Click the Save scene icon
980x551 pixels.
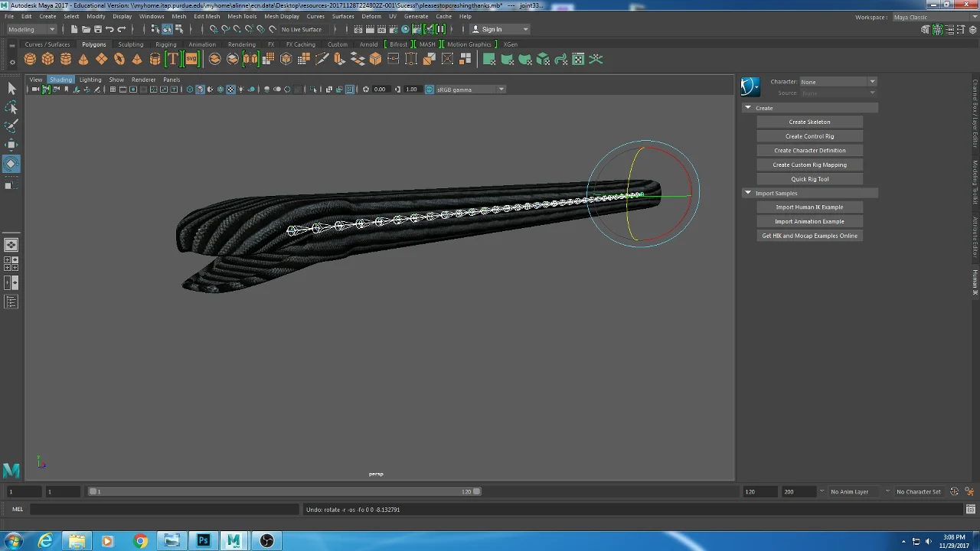point(98,29)
